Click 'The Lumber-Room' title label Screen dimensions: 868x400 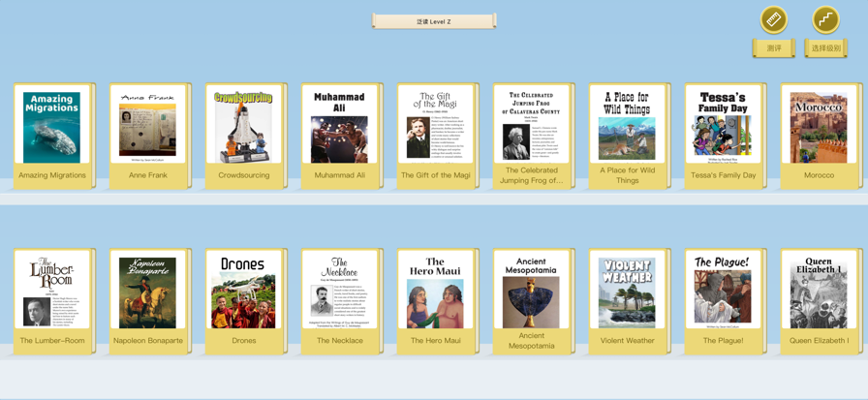pos(52,341)
